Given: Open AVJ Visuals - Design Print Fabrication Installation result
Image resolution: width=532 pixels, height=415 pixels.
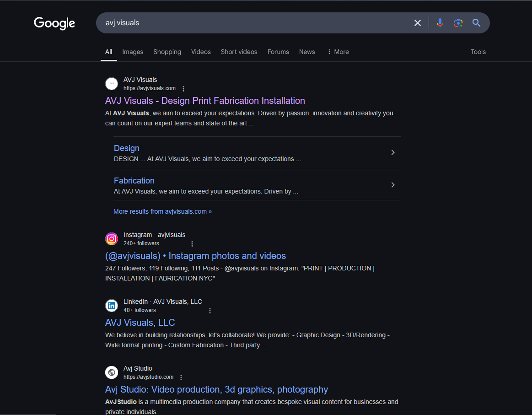Looking at the screenshot, I should [205, 101].
